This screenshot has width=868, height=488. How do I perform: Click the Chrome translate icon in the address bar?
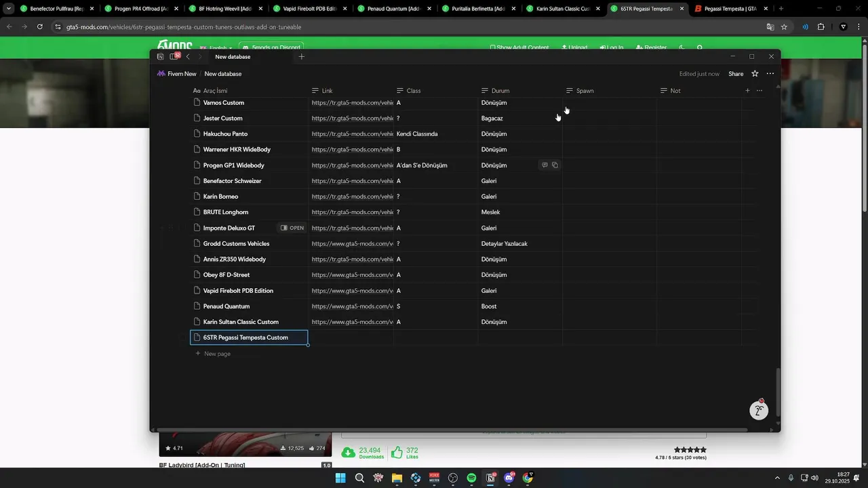point(770,27)
